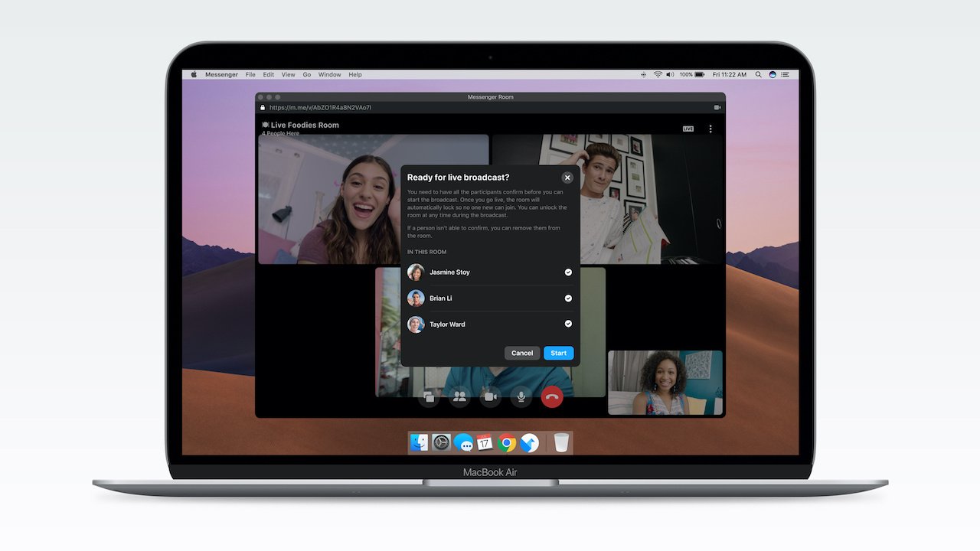This screenshot has width=980, height=551.
Task: Mute the microphone
Action: coord(521,396)
